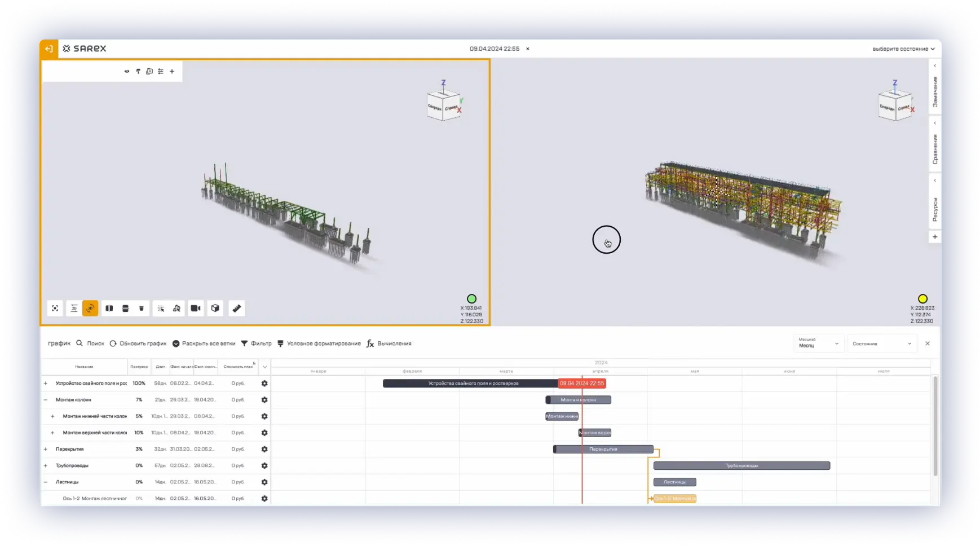Click the fit-to-view focus icon

(x=55, y=309)
